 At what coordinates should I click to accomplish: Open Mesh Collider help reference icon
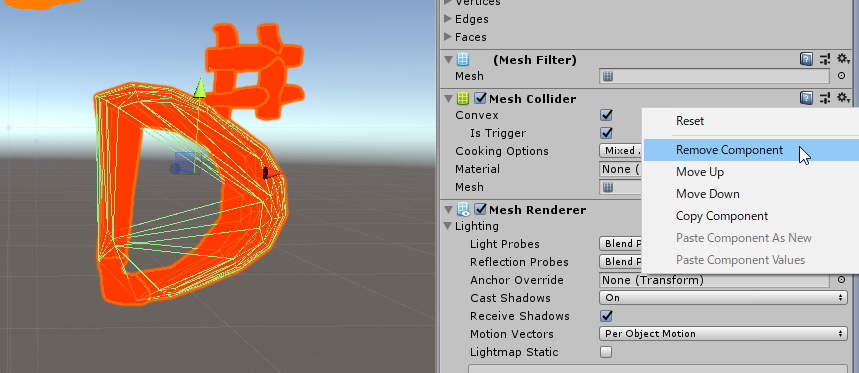click(806, 98)
